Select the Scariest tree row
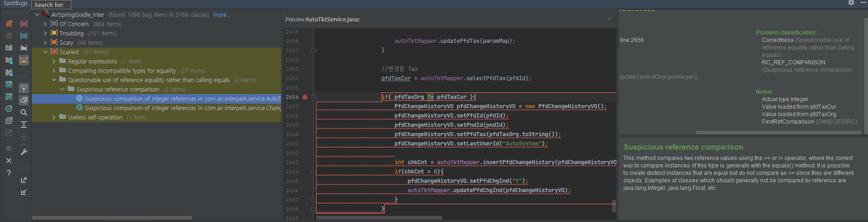Image resolution: width=868 pixels, height=222 pixels. click(156, 52)
